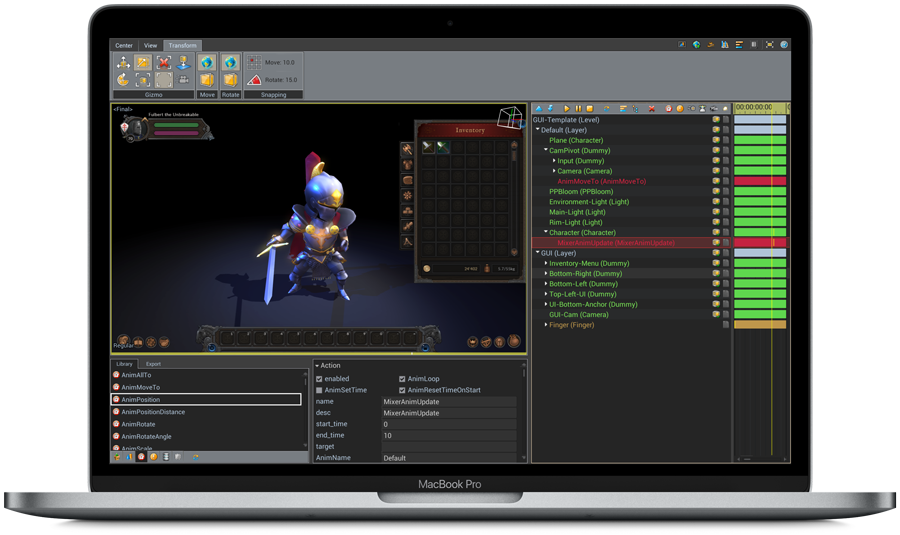Expand the Inventory-Menu (Dummy) node
The image size is (900, 535).
546,263
